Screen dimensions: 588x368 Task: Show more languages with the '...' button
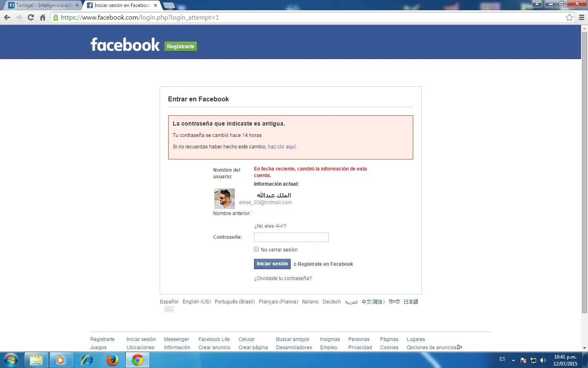point(169,310)
